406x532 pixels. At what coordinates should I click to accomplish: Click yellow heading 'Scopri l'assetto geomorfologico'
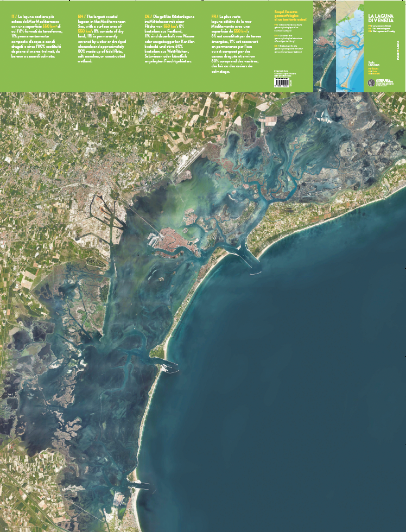click(x=290, y=16)
